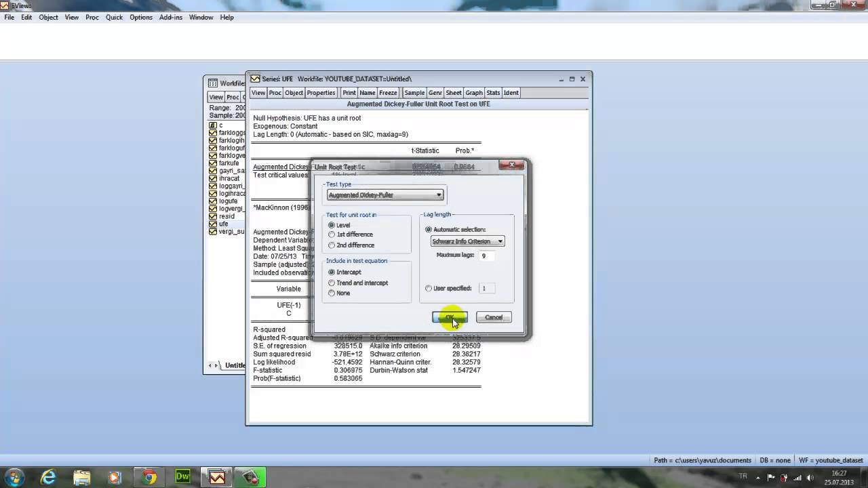Open the Window menu
Image resolution: width=868 pixels, height=488 pixels.
(x=201, y=17)
